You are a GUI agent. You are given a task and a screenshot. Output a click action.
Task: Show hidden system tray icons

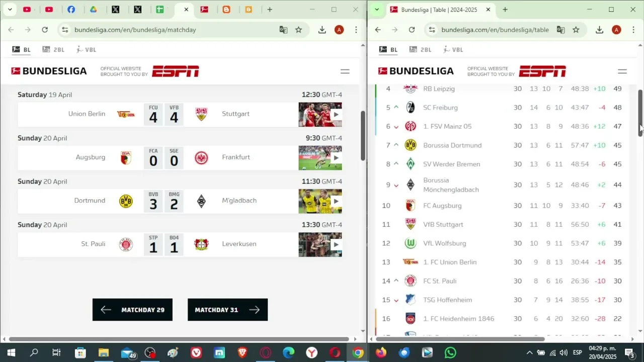(529, 352)
